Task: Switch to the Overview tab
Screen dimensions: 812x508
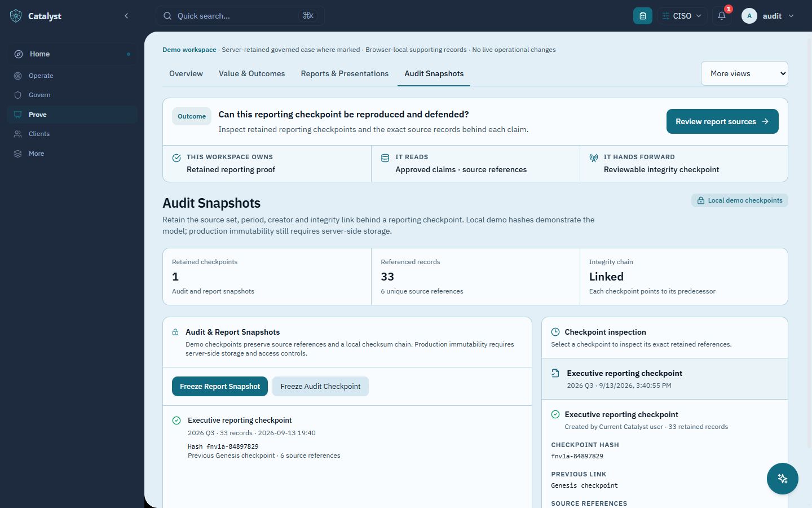Action: 186,73
